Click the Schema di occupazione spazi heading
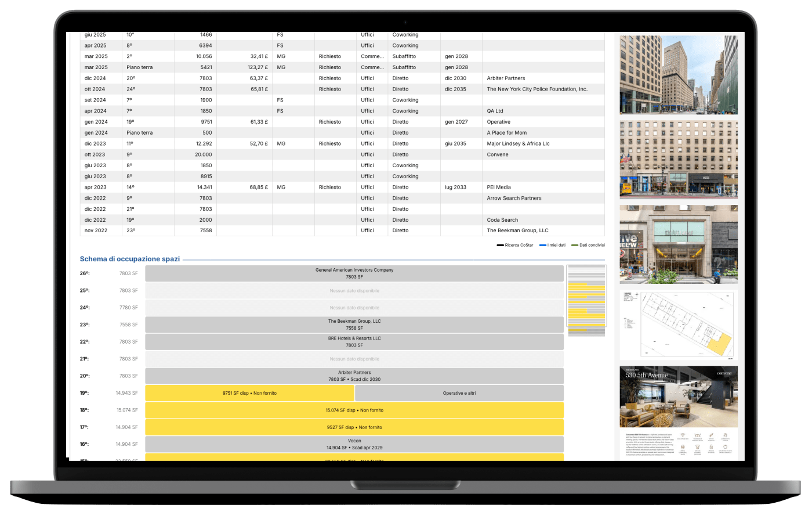 [x=130, y=259]
